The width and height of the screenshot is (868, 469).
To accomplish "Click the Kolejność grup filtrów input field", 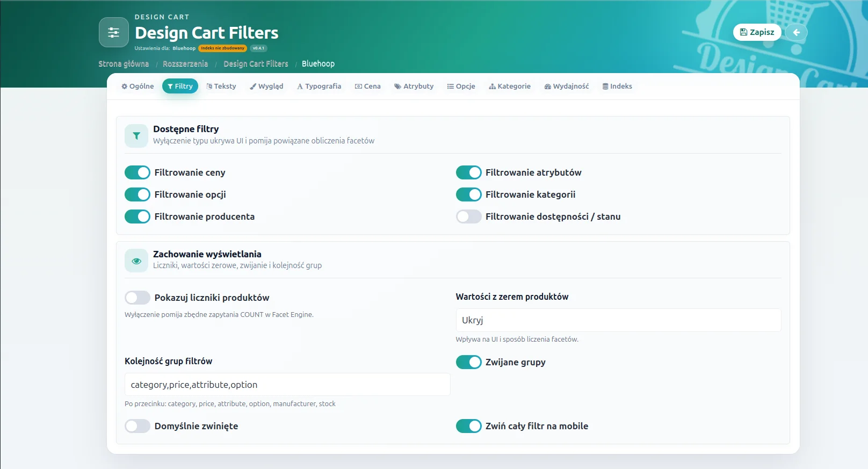I will pyautogui.click(x=287, y=385).
